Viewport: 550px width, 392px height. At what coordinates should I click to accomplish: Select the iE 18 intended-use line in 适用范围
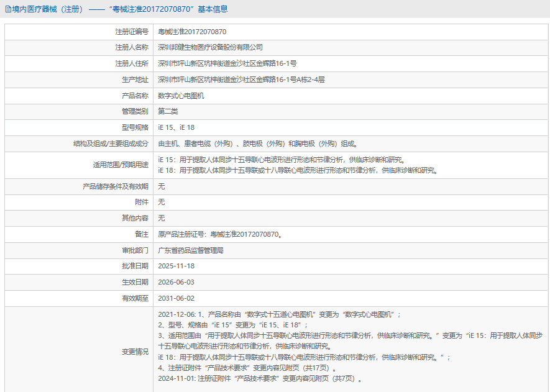298,170
